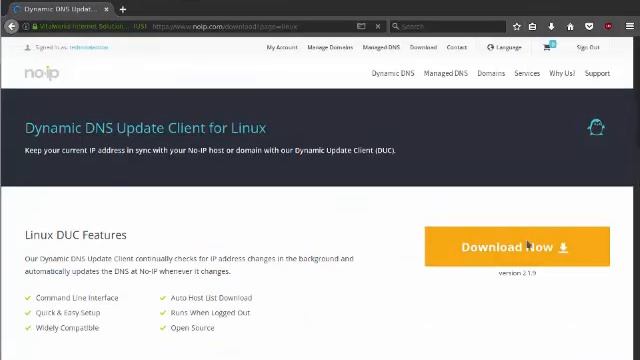Click the orange Download Now button
The width and height of the screenshot is (640, 360).
click(x=517, y=247)
